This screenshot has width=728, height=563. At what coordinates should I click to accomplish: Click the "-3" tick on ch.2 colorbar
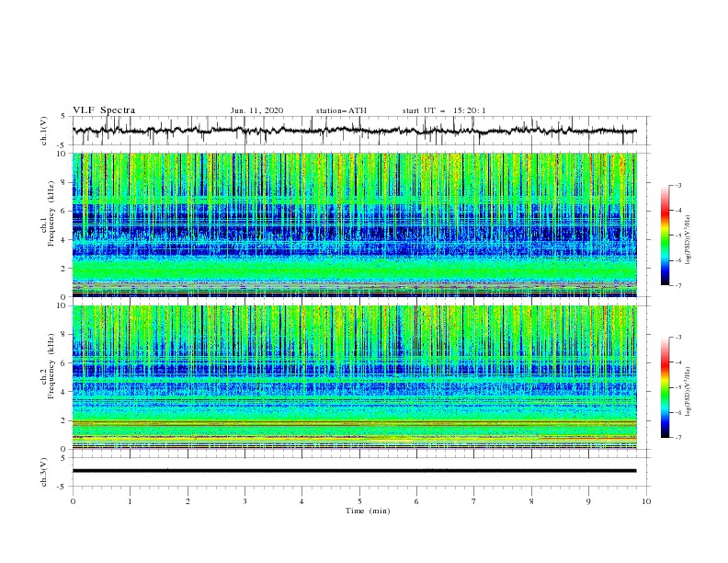[677, 338]
